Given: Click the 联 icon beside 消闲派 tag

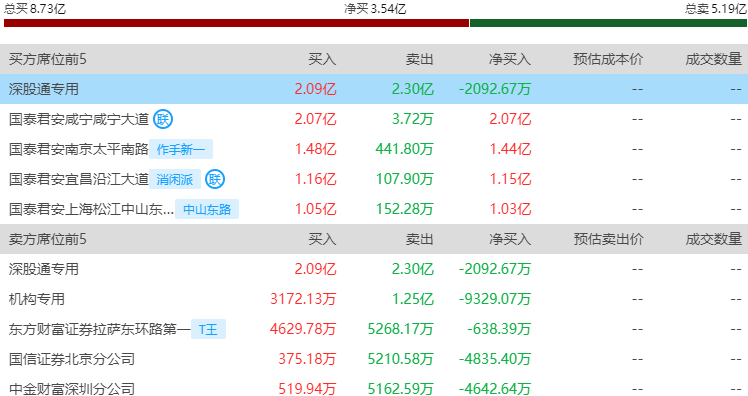Looking at the screenshot, I should 215,179.
